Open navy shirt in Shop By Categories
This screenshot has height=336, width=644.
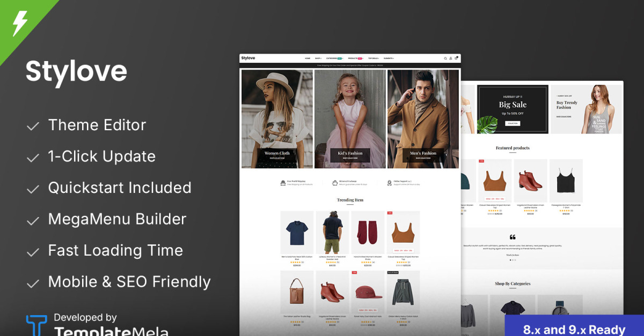tap(513, 315)
